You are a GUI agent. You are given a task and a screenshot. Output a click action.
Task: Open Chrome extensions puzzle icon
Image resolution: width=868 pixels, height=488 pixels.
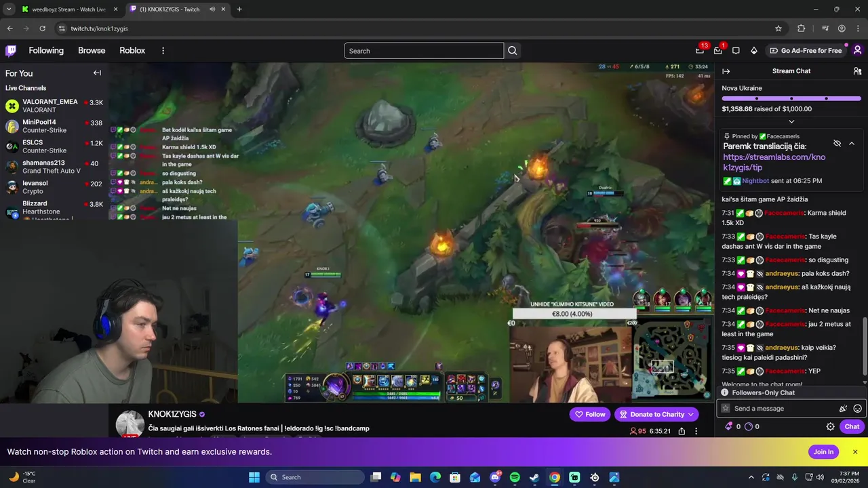[802, 28]
